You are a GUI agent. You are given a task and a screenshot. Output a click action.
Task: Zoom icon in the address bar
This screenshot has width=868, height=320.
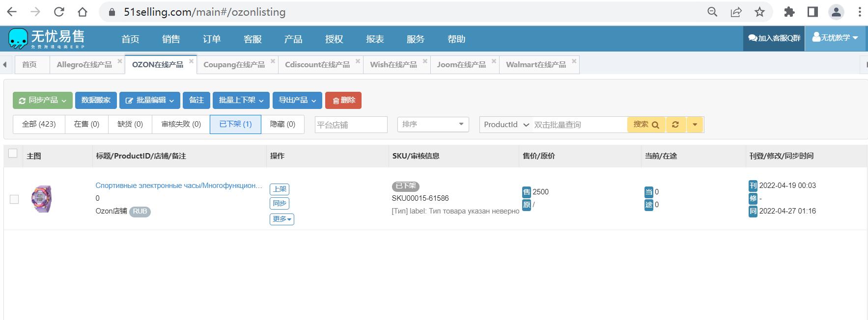(x=712, y=12)
